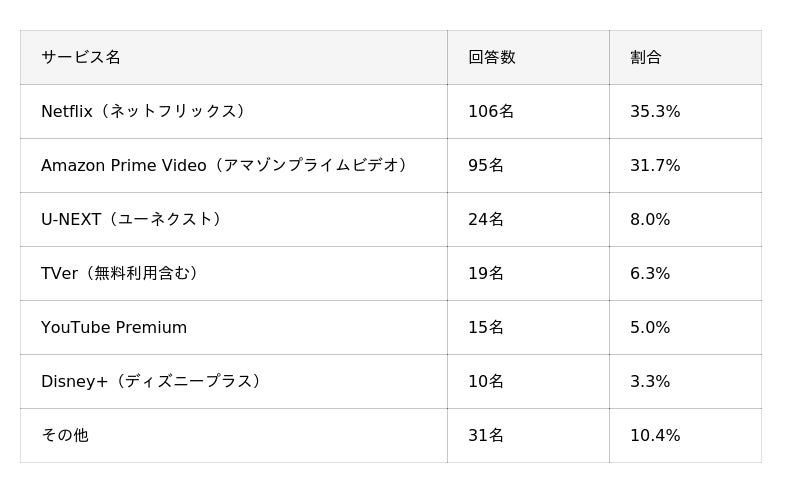Click the 回答数 column header
The image size is (800, 493).
coord(492,58)
